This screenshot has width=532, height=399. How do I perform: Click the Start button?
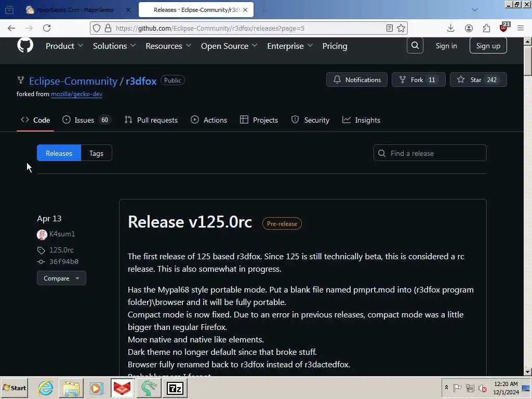coord(14,388)
